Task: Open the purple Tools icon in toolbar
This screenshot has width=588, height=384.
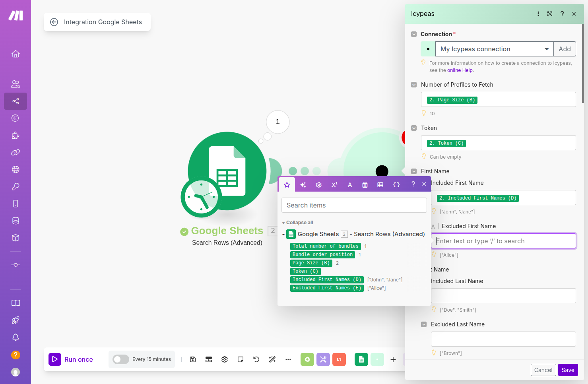Action: (x=323, y=359)
